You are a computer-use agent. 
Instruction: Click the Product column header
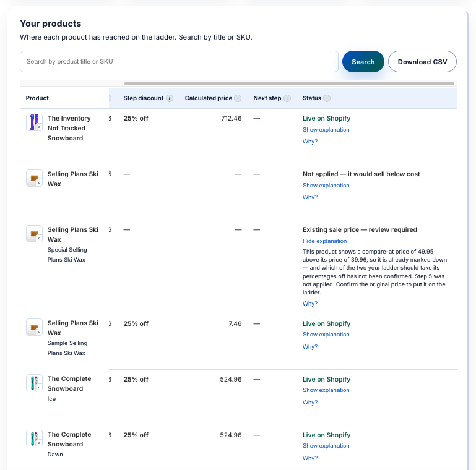[37, 98]
